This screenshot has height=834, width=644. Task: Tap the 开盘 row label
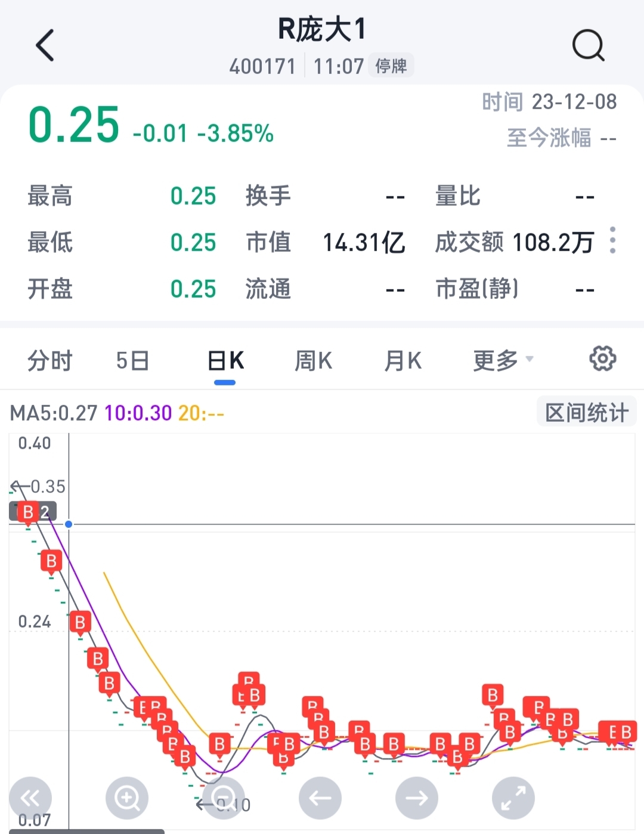coord(50,289)
